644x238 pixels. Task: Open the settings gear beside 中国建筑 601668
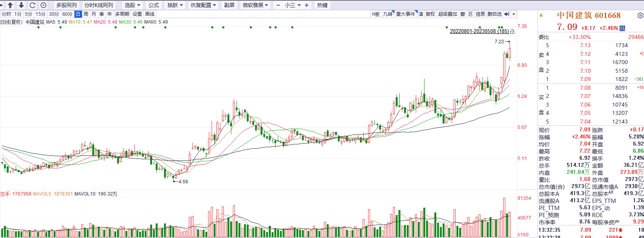pos(640,15)
